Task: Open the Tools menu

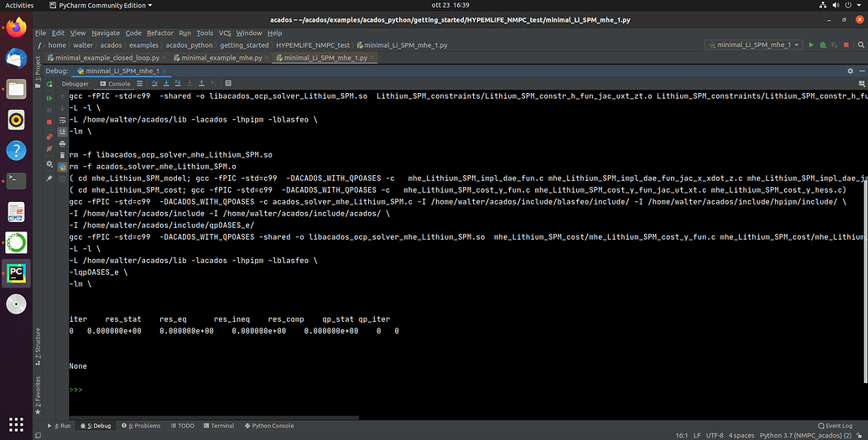Action: pos(205,34)
